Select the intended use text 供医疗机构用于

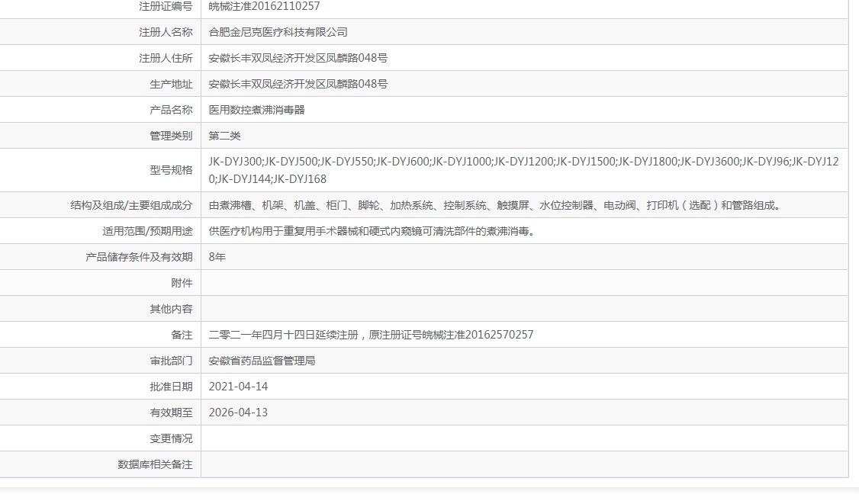click(372, 231)
